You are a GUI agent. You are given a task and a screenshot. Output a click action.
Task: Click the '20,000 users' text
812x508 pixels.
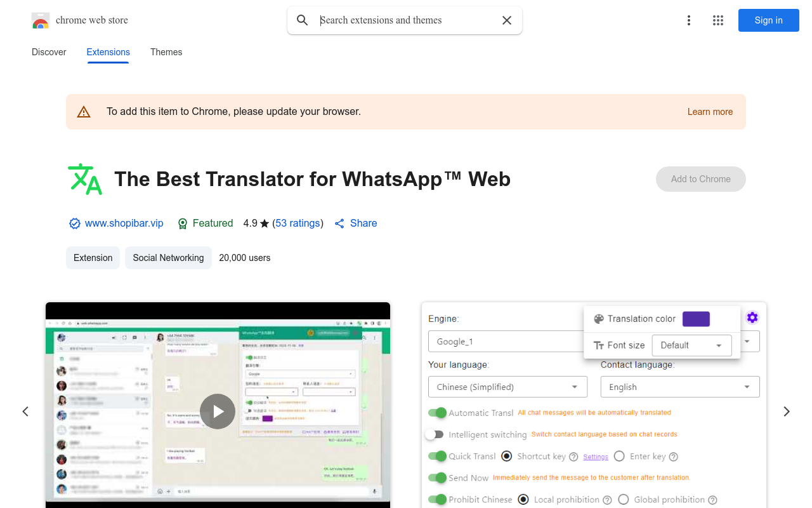click(245, 258)
